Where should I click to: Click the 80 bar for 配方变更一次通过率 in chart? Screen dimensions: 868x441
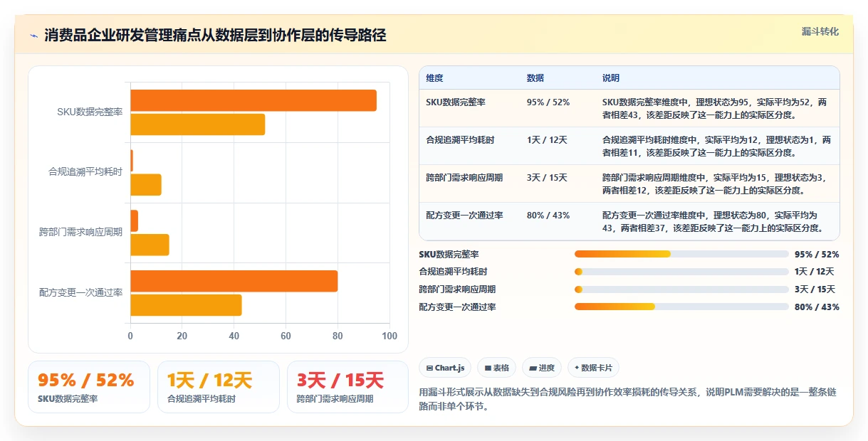(x=234, y=281)
